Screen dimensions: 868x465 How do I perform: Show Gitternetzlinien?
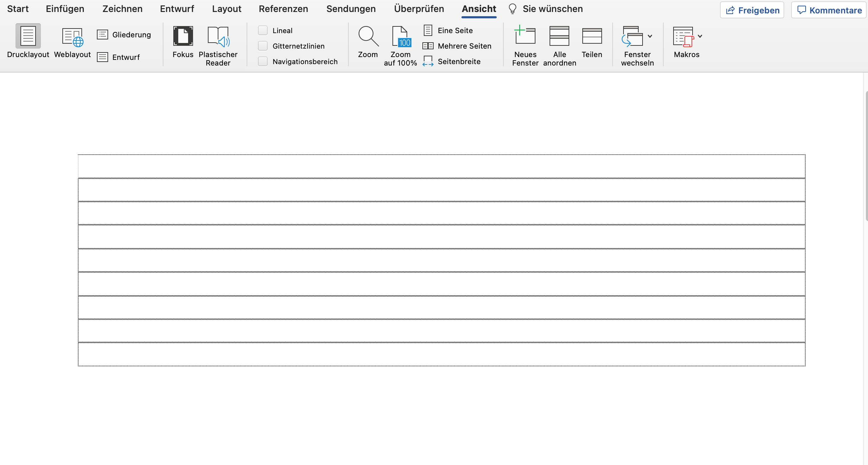(x=263, y=46)
